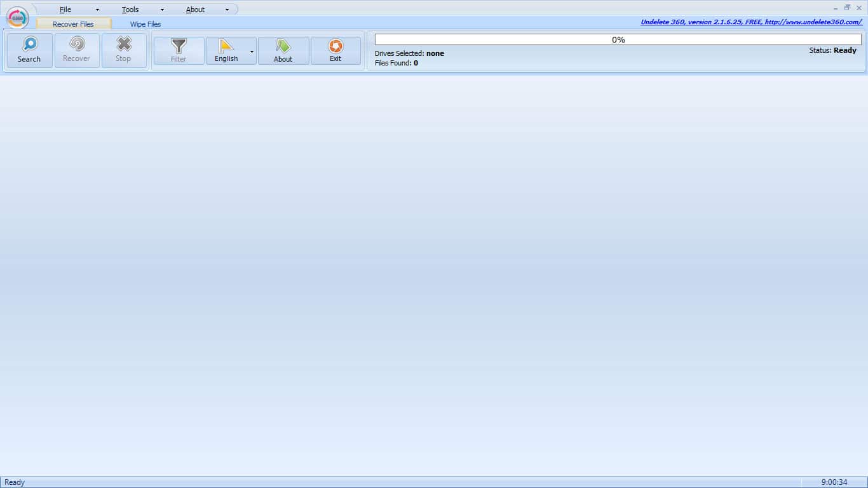Click the Ready status bar text

click(x=15, y=482)
